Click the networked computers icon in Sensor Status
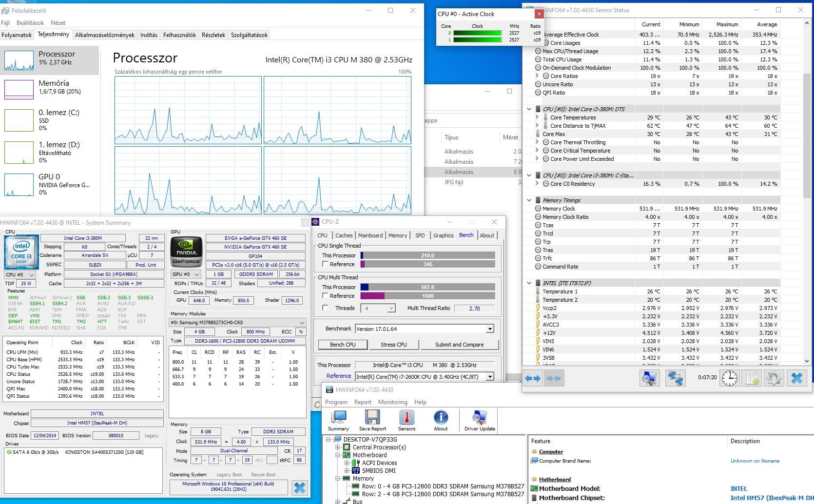The width and height of the screenshot is (814, 504). [x=675, y=378]
